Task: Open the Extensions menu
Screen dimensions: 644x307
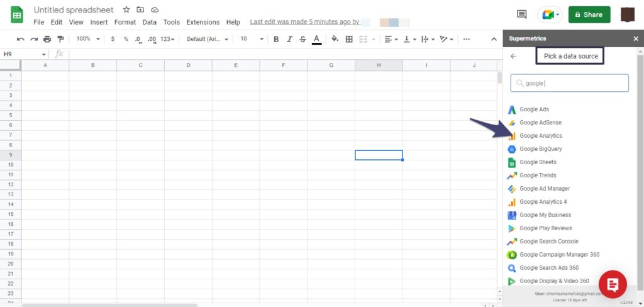Action: (203, 22)
